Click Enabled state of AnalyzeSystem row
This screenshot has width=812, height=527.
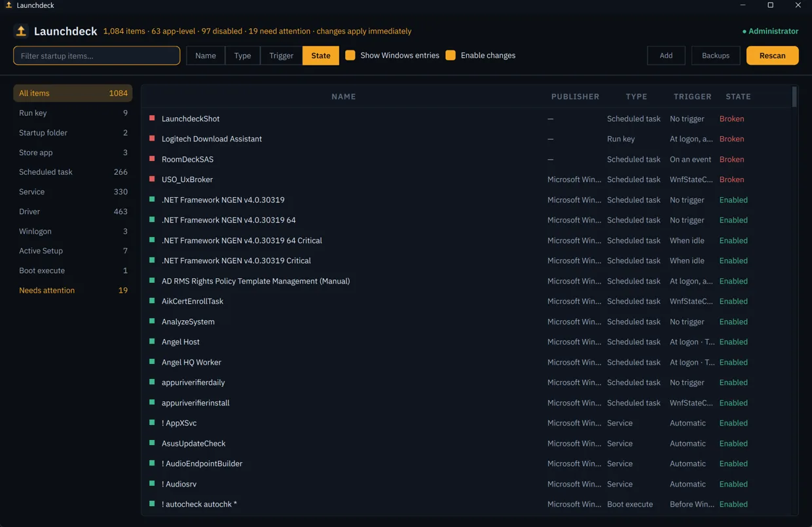733,321
